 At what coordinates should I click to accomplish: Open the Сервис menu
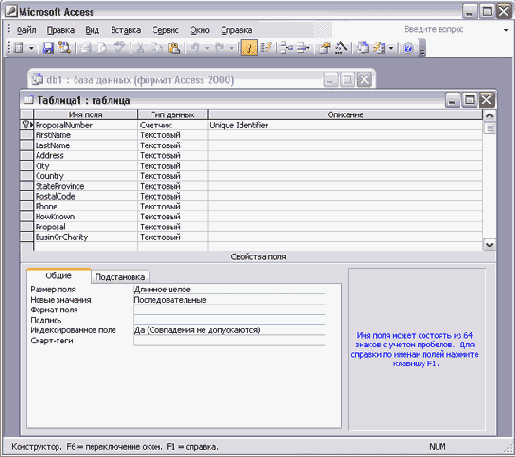pos(166,30)
